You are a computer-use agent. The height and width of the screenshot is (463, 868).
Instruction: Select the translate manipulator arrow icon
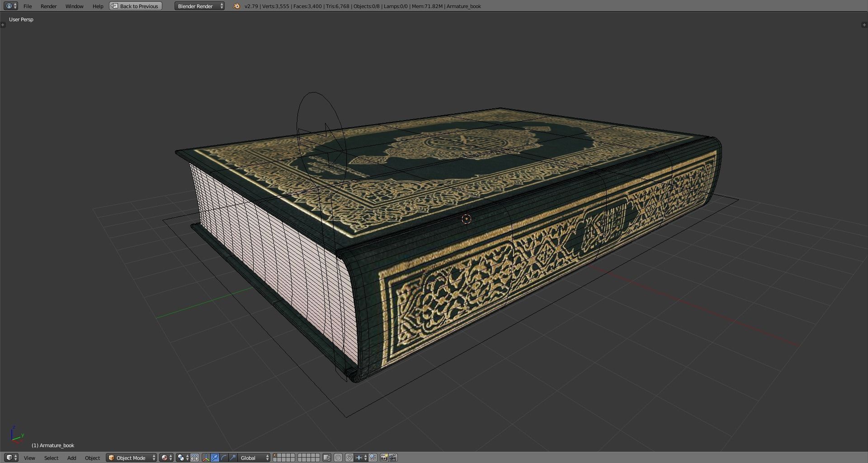click(215, 458)
